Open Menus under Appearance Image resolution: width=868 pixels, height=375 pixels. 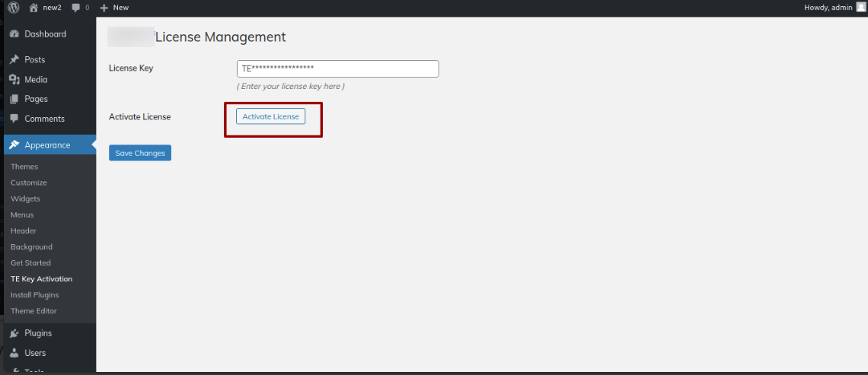(22, 215)
